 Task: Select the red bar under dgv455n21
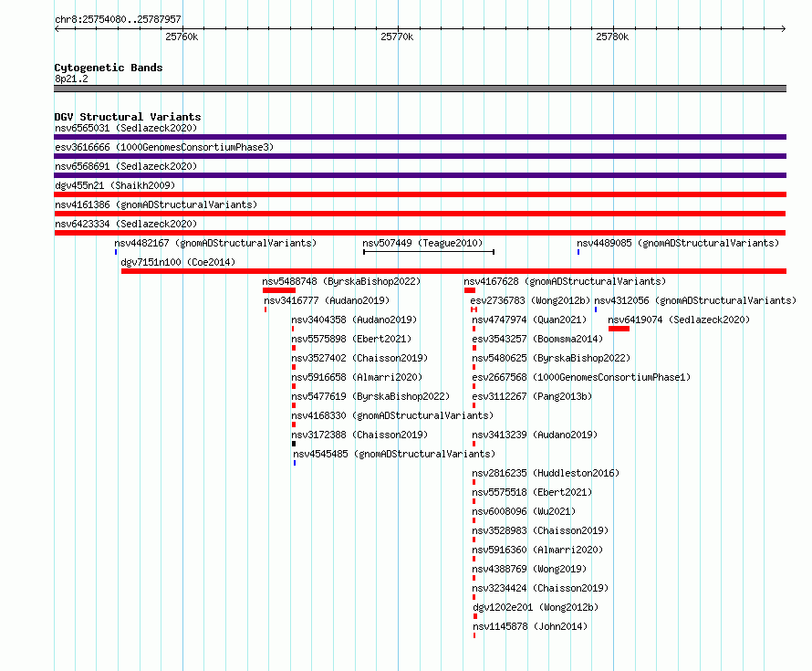[x=420, y=194]
